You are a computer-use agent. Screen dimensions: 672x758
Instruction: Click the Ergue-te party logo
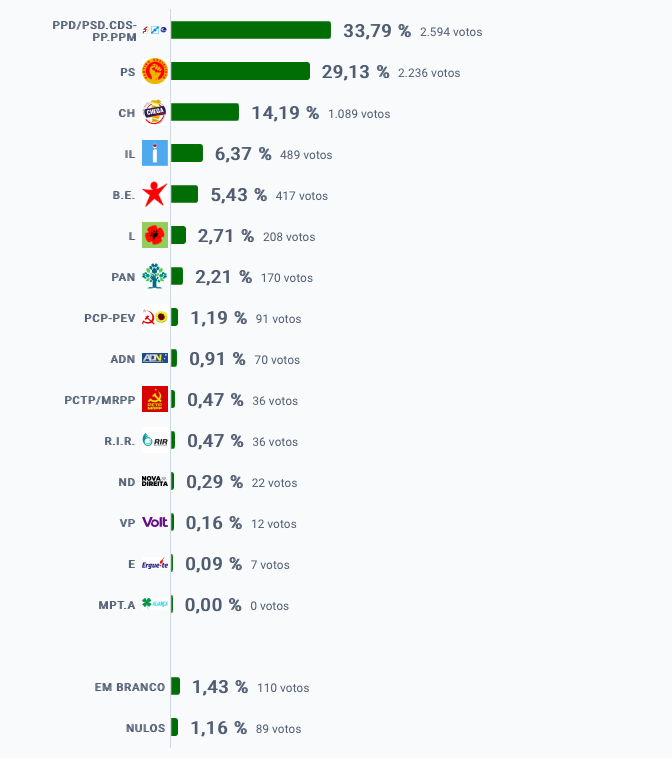point(155,563)
